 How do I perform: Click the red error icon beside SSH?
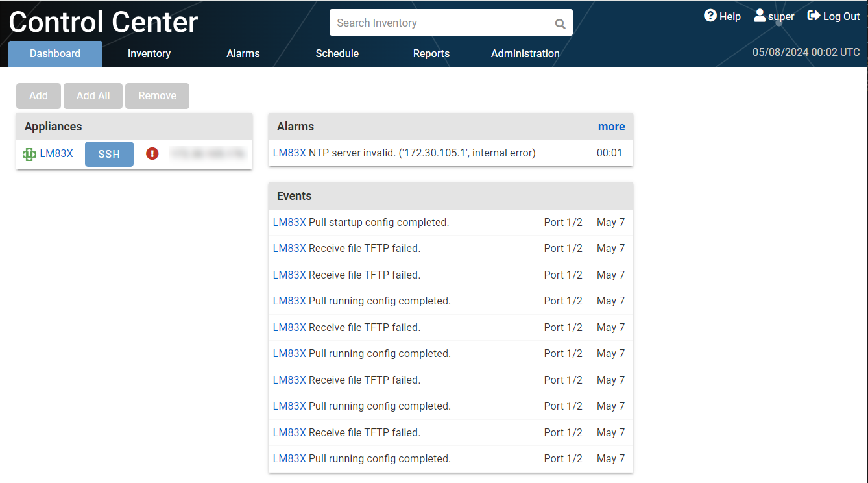152,154
